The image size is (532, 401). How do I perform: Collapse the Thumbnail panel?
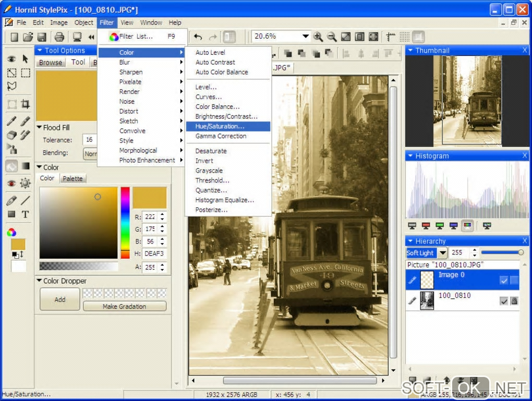point(410,50)
